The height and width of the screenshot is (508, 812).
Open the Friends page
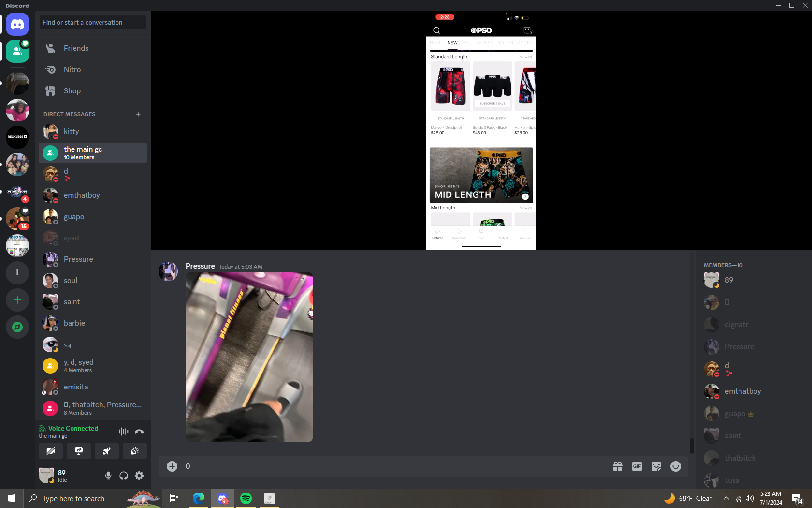[93, 48]
